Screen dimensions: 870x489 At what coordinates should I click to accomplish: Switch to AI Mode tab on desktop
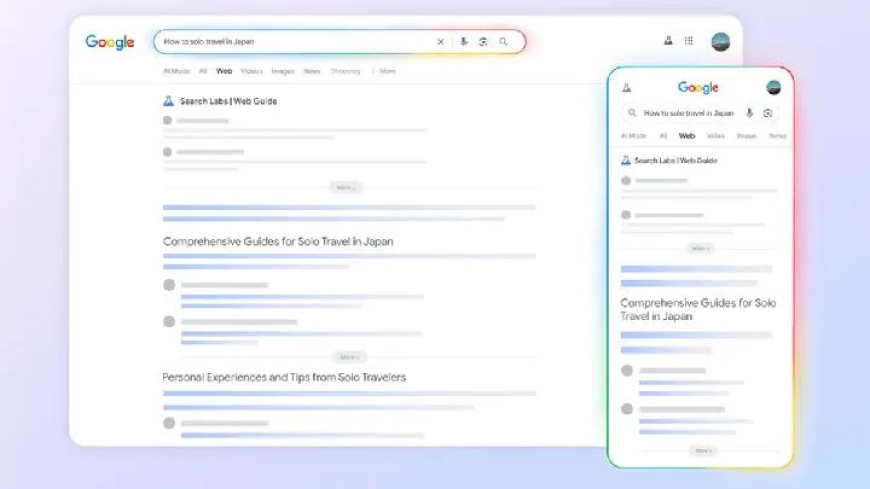(x=176, y=71)
